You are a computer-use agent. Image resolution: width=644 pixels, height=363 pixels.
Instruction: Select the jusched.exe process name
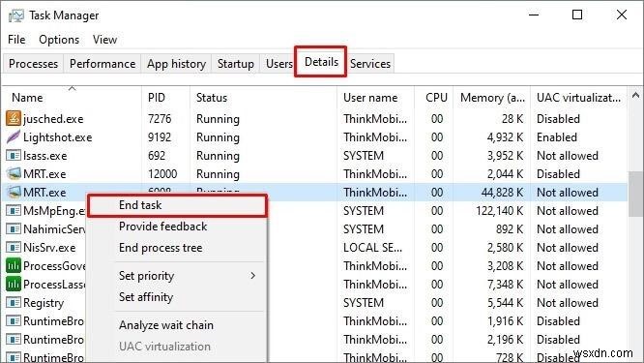click(53, 119)
